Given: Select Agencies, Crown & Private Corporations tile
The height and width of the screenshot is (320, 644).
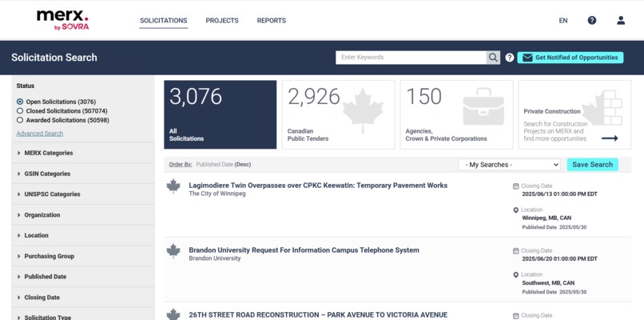Looking at the screenshot, I should [x=457, y=114].
